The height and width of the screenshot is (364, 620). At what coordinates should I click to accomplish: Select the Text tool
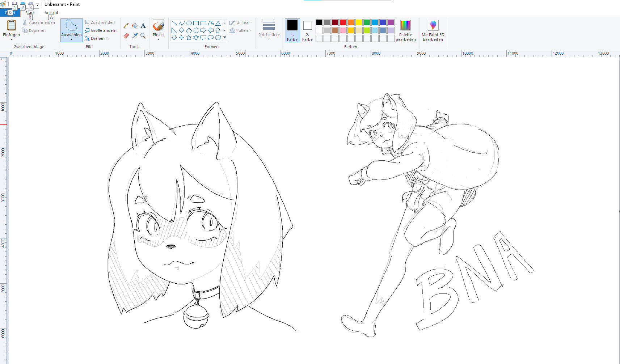coord(143,26)
